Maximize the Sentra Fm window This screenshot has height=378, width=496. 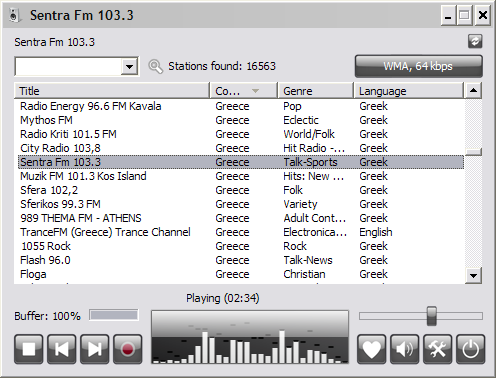(464, 15)
